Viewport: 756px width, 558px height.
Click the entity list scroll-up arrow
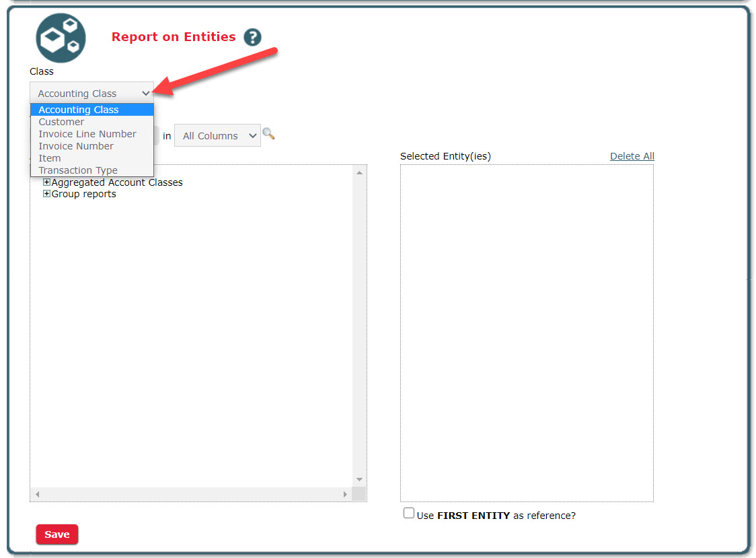359,173
